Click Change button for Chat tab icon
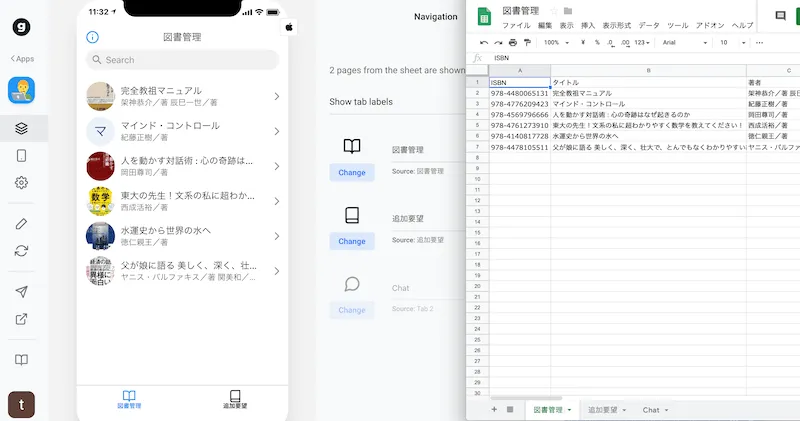This screenshot has height=421, width=800. point(352,310)
